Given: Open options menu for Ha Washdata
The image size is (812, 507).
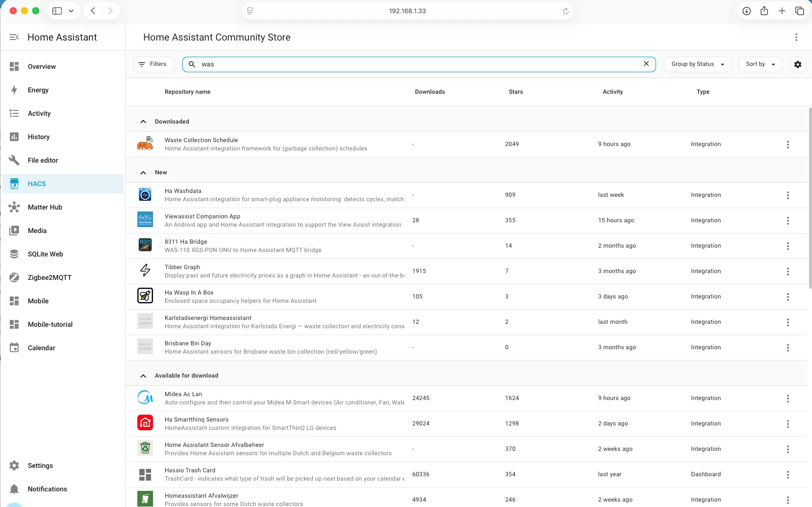Looking at the screenshot, I should pyautogui.click(x=788, y=195).
